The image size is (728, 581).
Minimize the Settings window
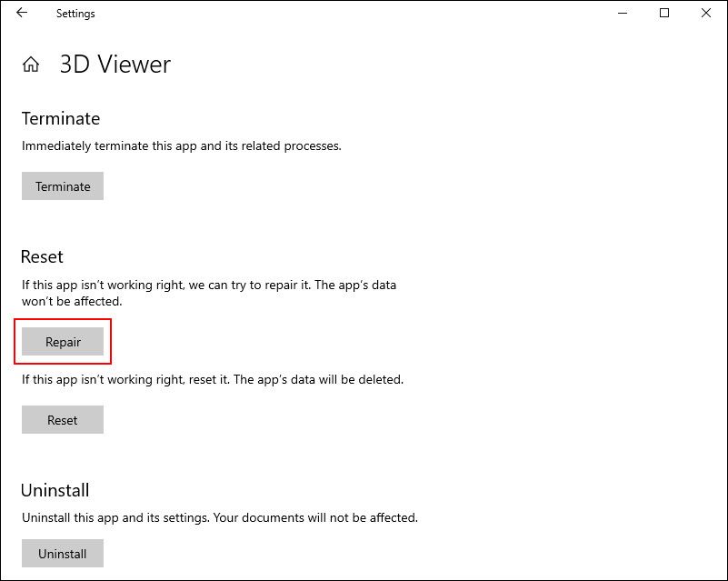point(623,13)
